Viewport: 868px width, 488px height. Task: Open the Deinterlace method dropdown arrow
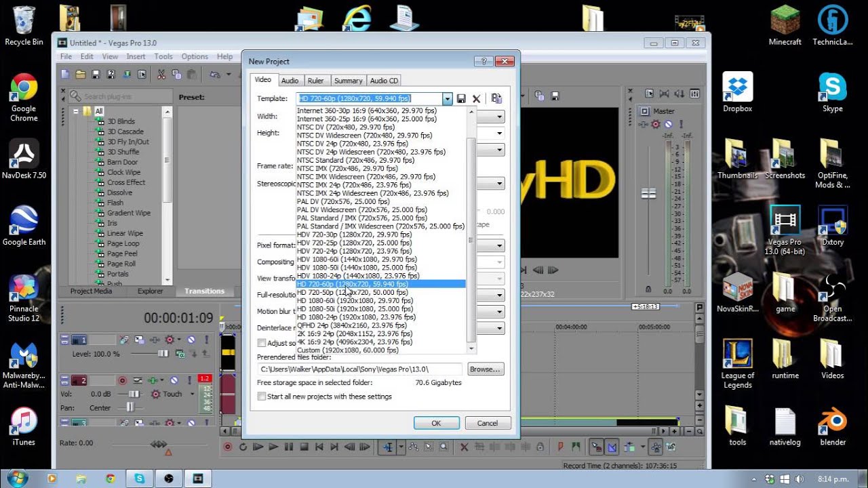click(500, 328)
